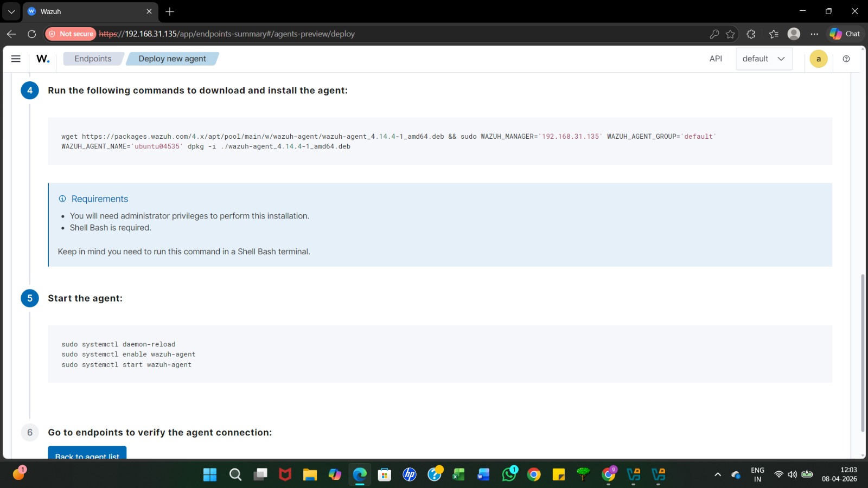Open the Copilot Chat button
The width and height of the screenshot is (868, 488).
tap(845, 34)
